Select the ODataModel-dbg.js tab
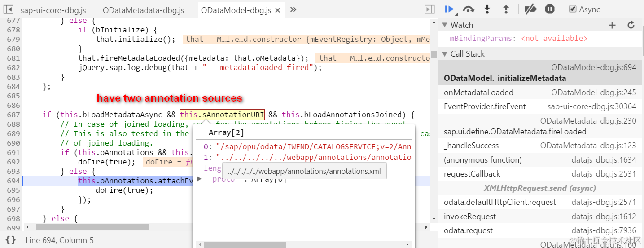This screenshot has height=248, width=644. coord(236,10)
